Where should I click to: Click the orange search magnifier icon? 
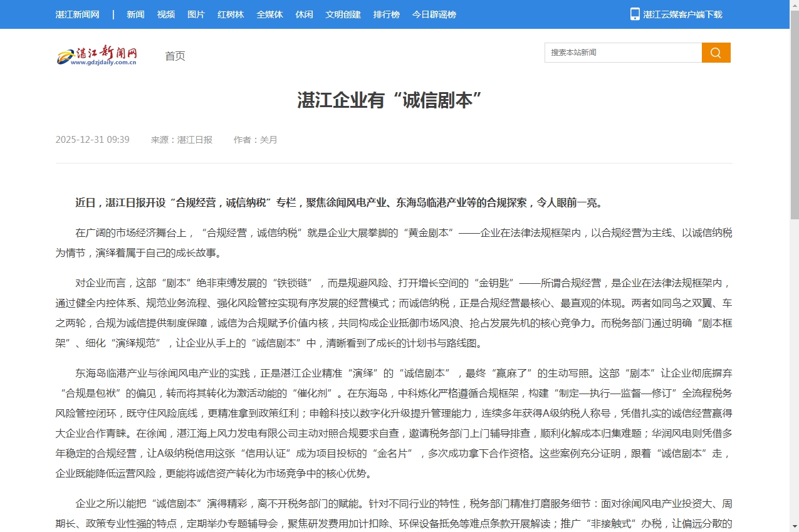[x=716, y=53]
